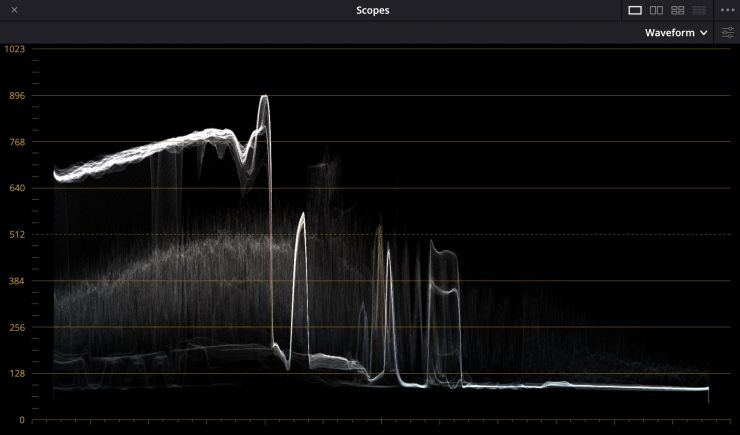Open waveform scope settings sliders icon
Screen dimensions: 740x435
coord(728,33)
